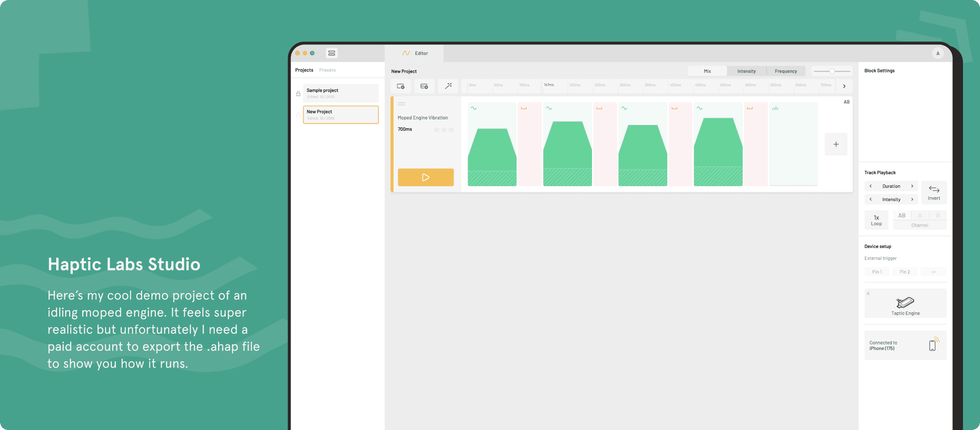Click the connected iPhone icon
The height and width of the screenshot is (430, 980).
934,344
